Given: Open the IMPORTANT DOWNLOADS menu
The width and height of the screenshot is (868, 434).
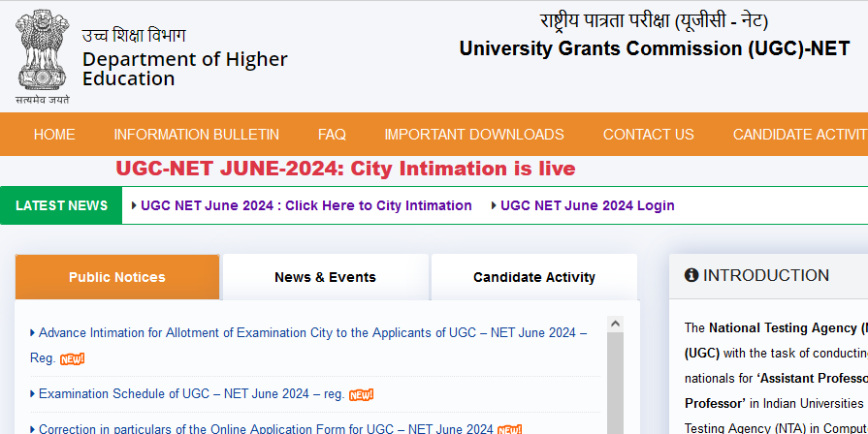Looking at the screenshot, I should pos(474,135).
